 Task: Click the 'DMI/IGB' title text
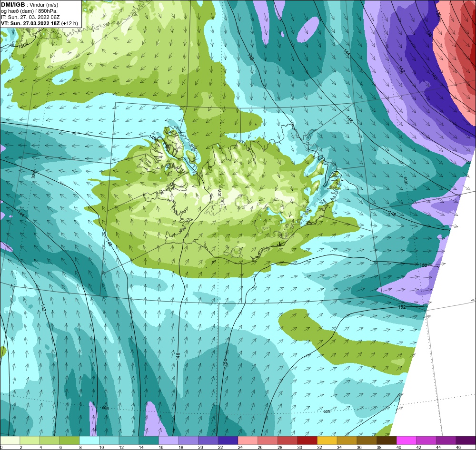(13, 5)
